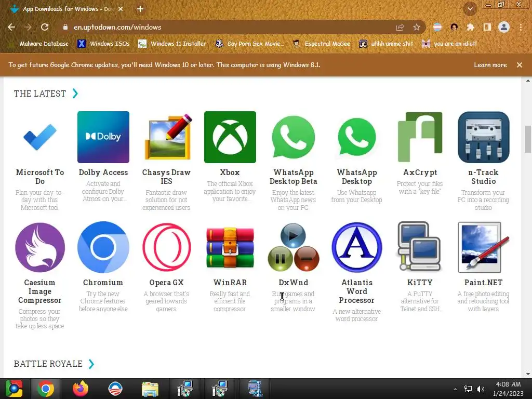532x399 pixels.
Task: Click the WhatsApp Desktop green icon
Action: 356,137
